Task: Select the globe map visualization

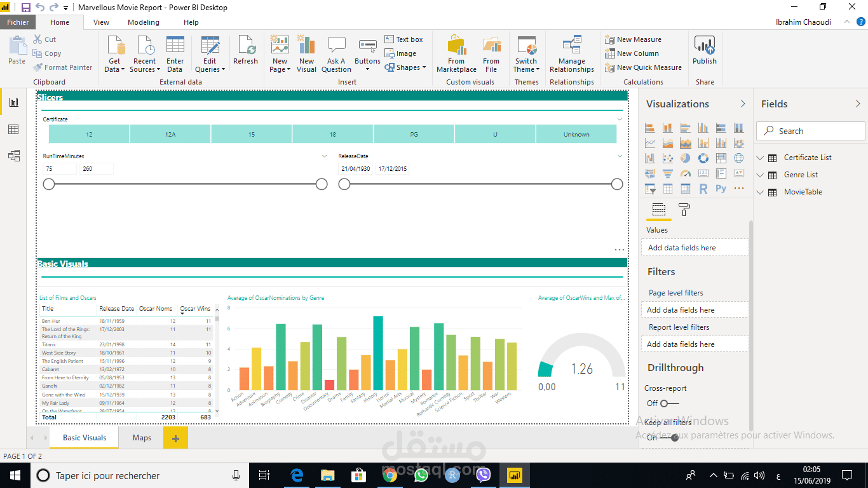Action: pyautogui.click(x=739, y=158)
